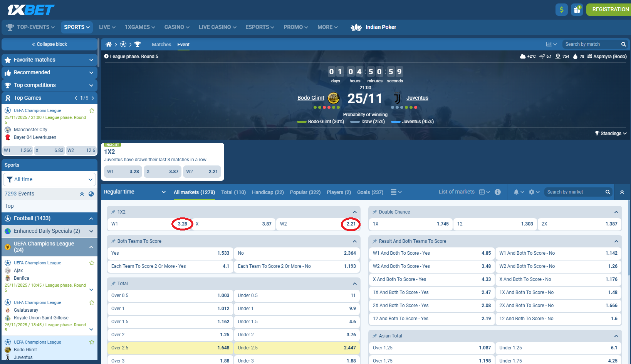Viewport: 631px width, 364px height.
Task: Star the Galatasaray vs Royale Union match
Action: click(x=92, y=302)
